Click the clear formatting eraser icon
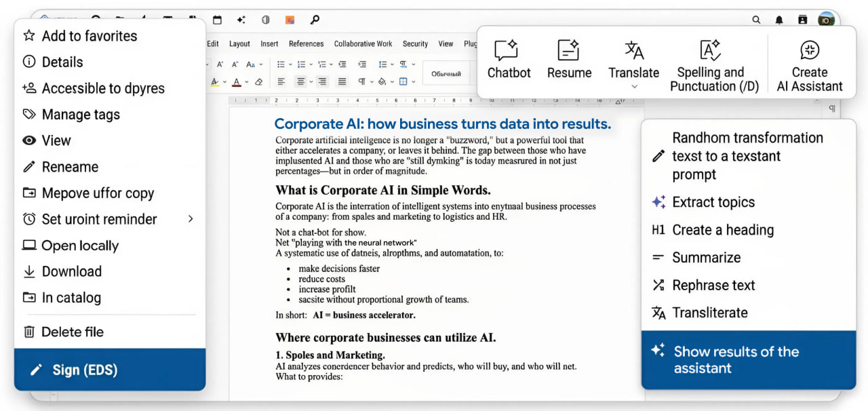The width and height of the screenshot is (868, 411). click(258, 82)
